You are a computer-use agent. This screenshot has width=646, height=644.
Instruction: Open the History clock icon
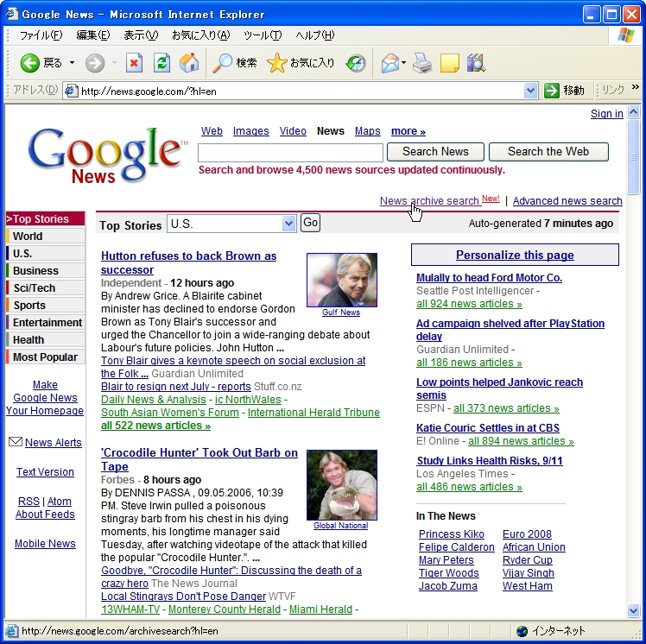click(356, 63)
